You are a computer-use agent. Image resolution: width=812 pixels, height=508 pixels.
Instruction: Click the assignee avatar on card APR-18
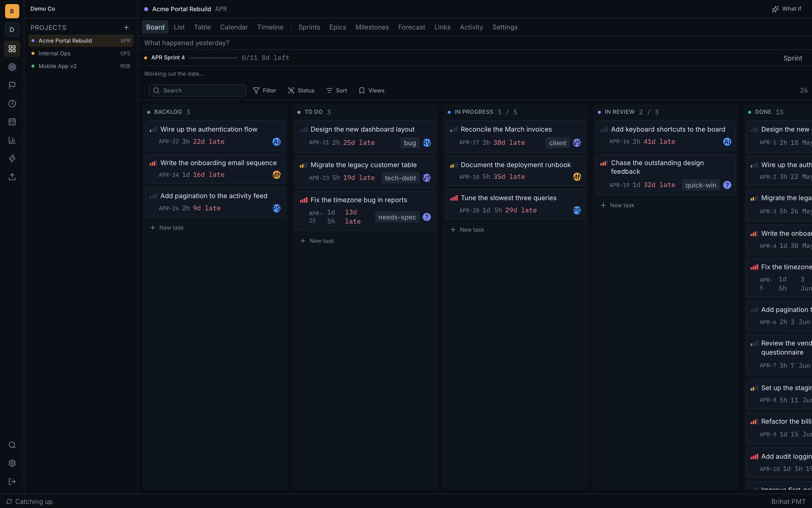point(577,177)
